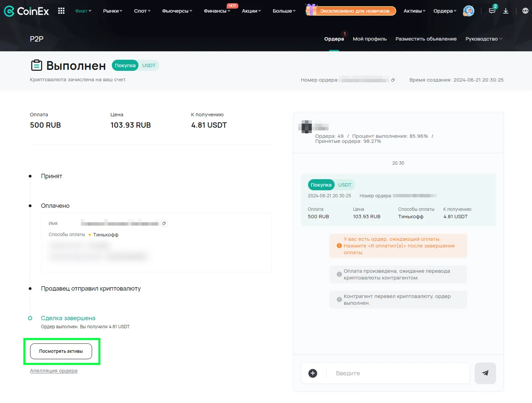Click the Принят order step
This screenshot has width=532, height=403.
(x=52, y=176)
